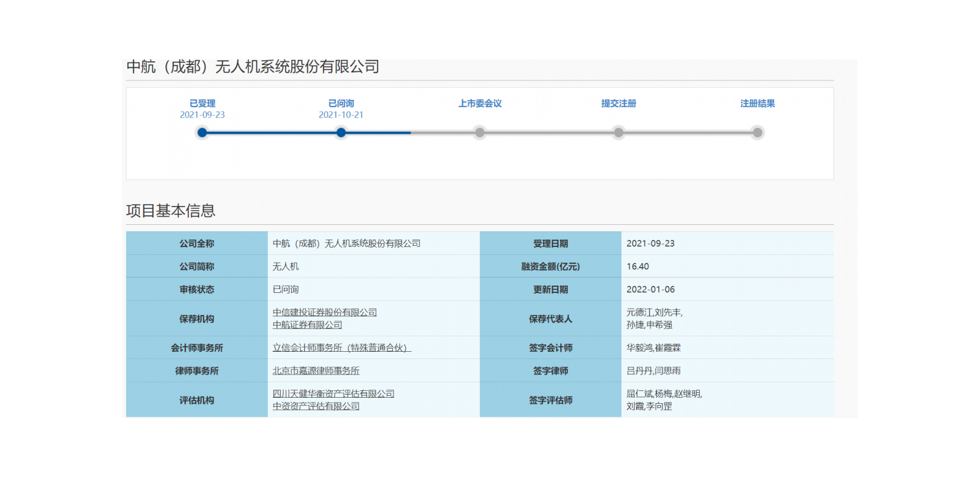Click the 已受理 timeline node dot
The height and width of the screenshot is (478, 980).
(x=202, y=132)
